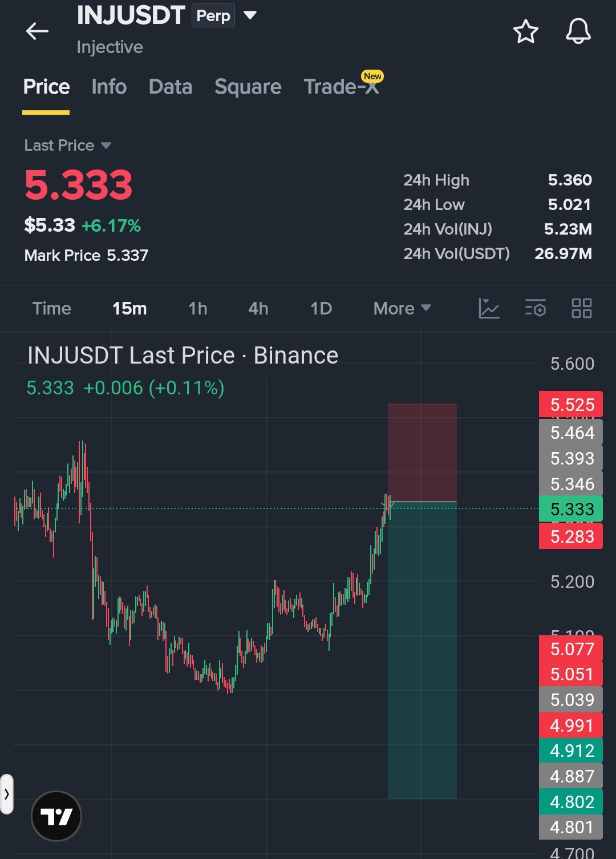Viewport: 616px width, 859px height.
Task: Select the 1D chart interval
Action: pos(321,308)
